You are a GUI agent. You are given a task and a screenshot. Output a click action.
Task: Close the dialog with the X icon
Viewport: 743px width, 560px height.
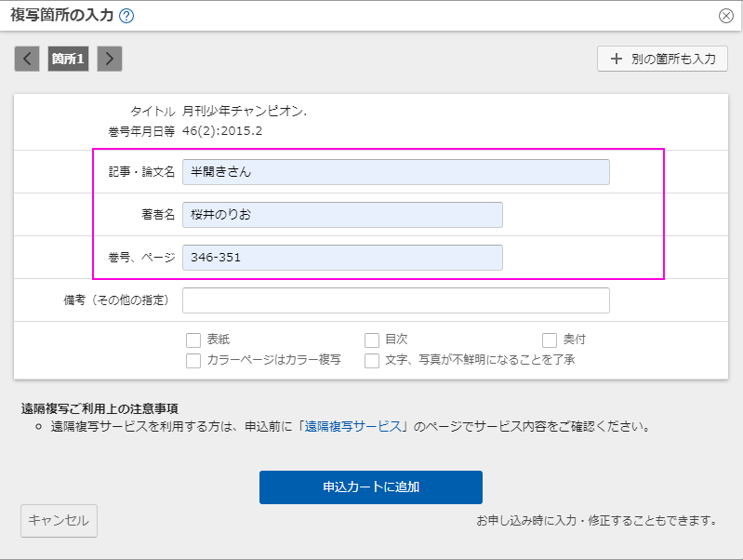click(x=726, y=16)
